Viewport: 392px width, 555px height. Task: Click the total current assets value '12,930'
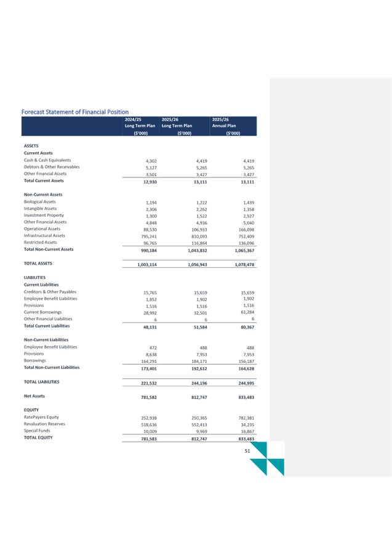pyautogui.click(x=150, y=182)
